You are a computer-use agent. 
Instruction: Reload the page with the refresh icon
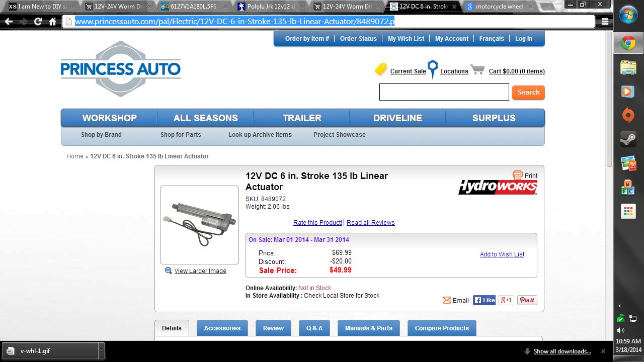[x=38, y=22]
